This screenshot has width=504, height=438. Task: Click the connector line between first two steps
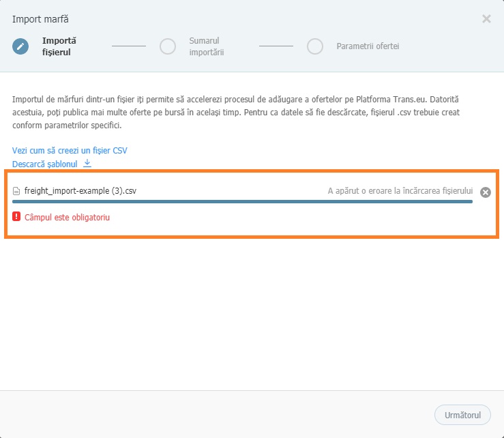[129, 46]
